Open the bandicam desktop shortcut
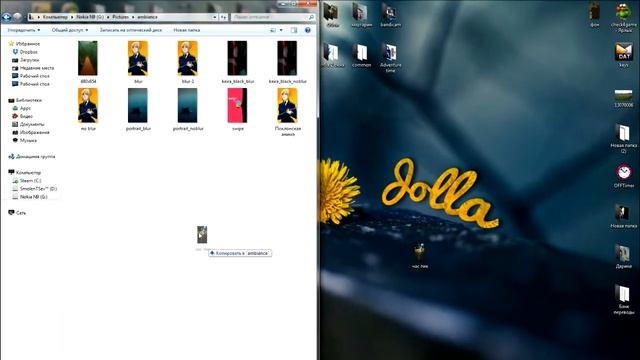Screen dimensions: 640x360 390,16
